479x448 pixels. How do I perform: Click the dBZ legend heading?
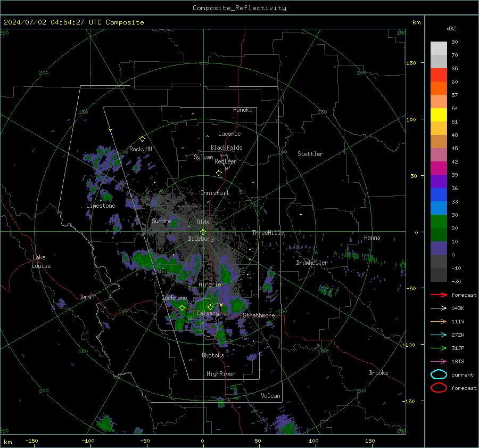[451, 29]
